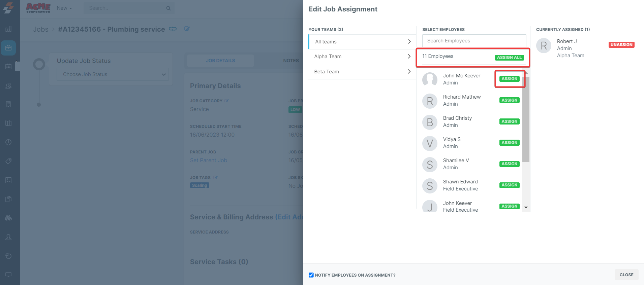644x285 pixels.
Task: Switch to the Job Details tab
Action: 220,61
